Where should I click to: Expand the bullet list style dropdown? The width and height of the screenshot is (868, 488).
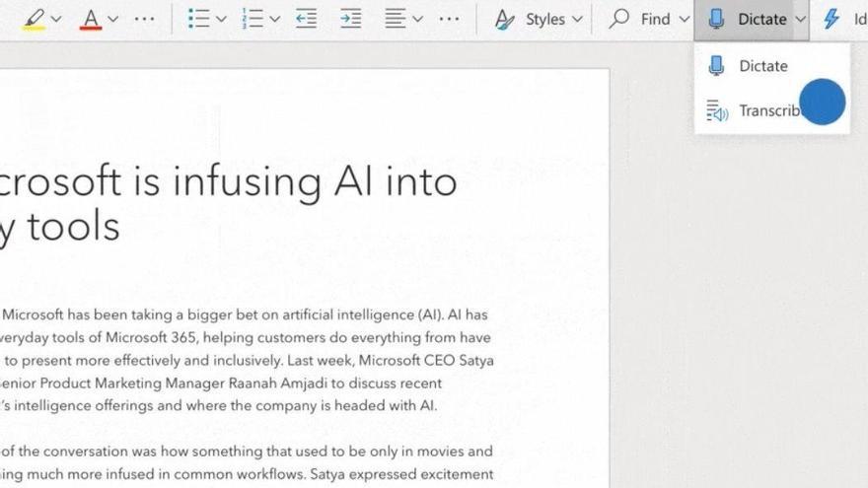pyautogui.click(x=222, y=19)
